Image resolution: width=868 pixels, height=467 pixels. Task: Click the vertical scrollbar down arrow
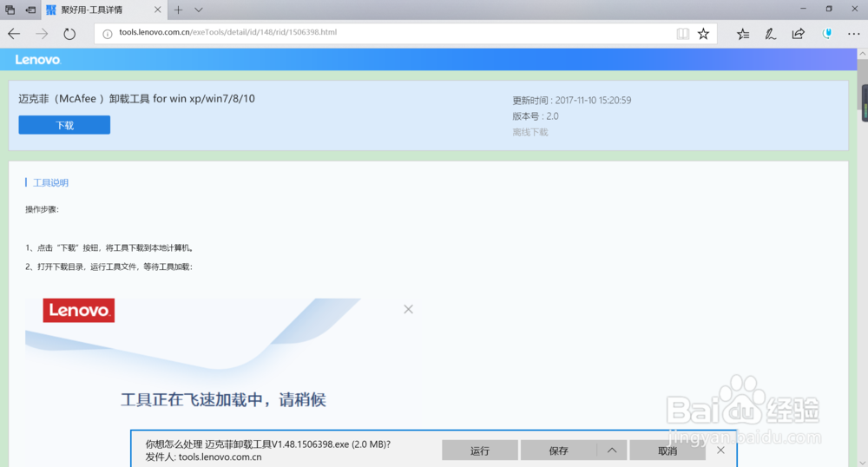863,463
